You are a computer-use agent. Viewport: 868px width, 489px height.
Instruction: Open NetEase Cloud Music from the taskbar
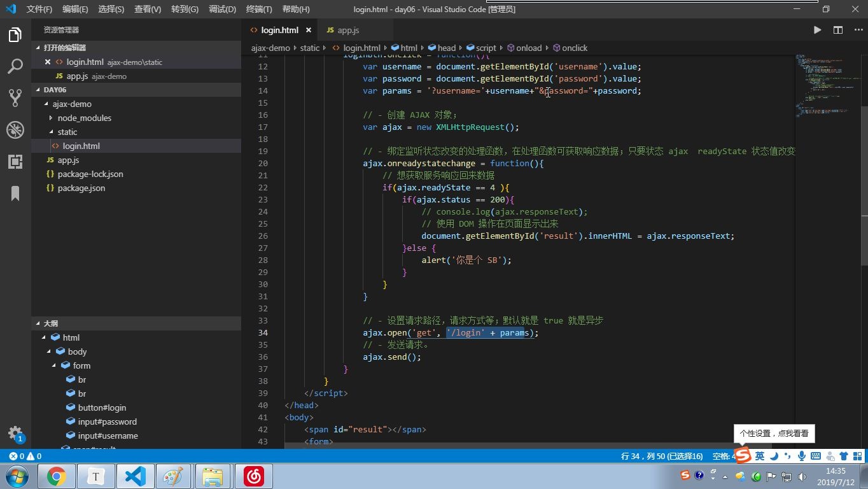(254, 476)
